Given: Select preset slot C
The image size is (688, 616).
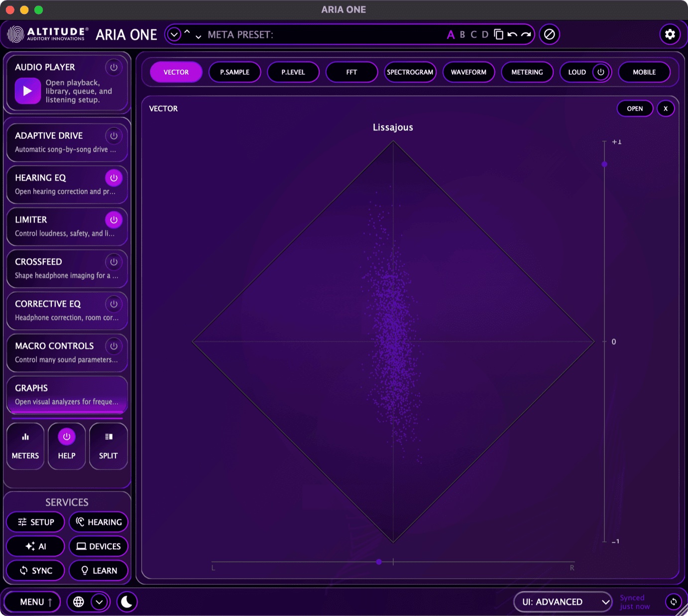Looking at the screenshot, I should coord(473,34).
